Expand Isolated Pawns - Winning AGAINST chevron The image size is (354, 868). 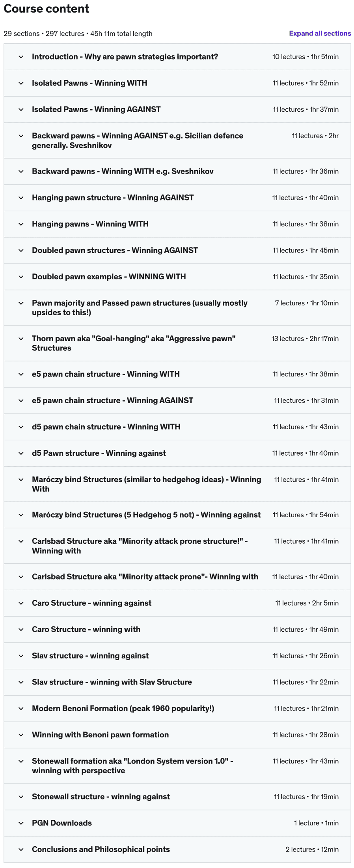click(21, 110)
